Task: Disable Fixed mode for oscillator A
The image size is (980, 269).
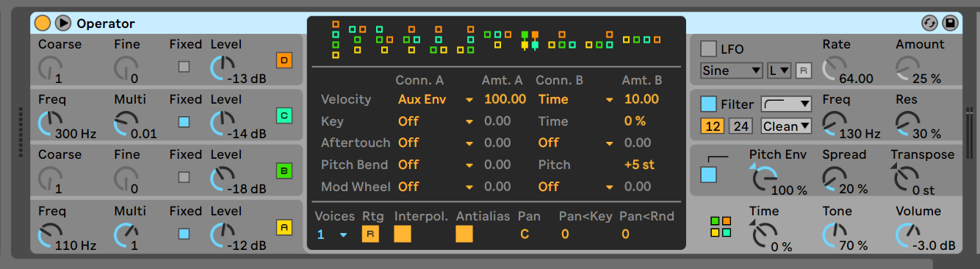Action: point(184,233)
